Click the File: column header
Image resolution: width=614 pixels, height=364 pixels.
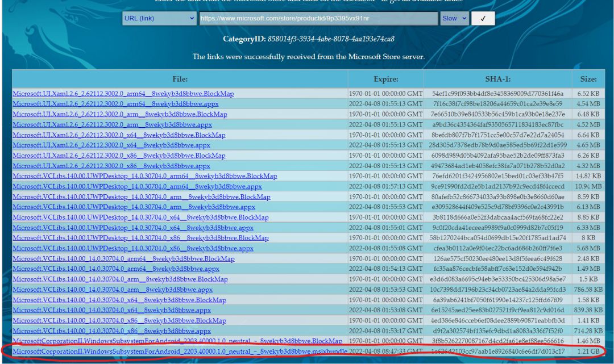pos(180,79)
